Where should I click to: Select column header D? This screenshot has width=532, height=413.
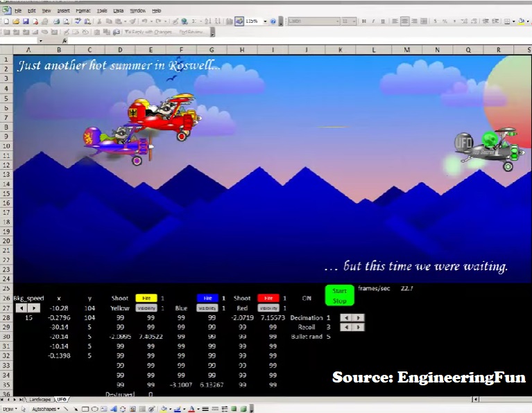(x=120, y=50)
